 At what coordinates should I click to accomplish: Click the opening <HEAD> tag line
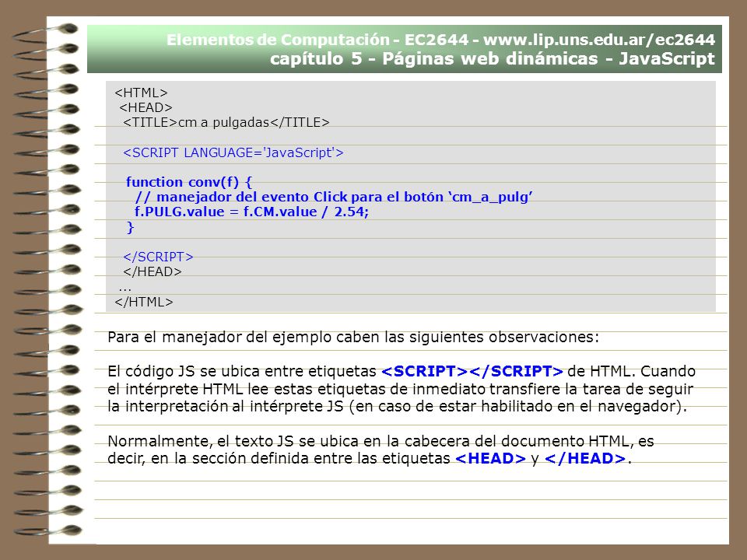point(146,107)
